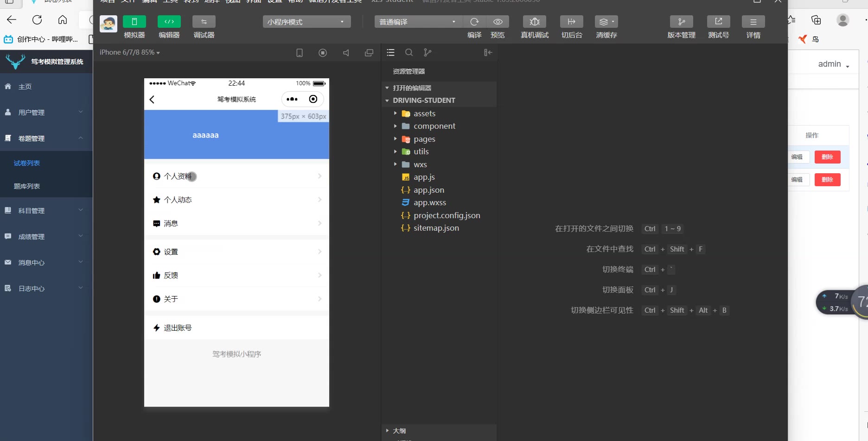This screenshot has width=868, height=441.
Task: Click the preview eye icon
Action: pos(498,22)
